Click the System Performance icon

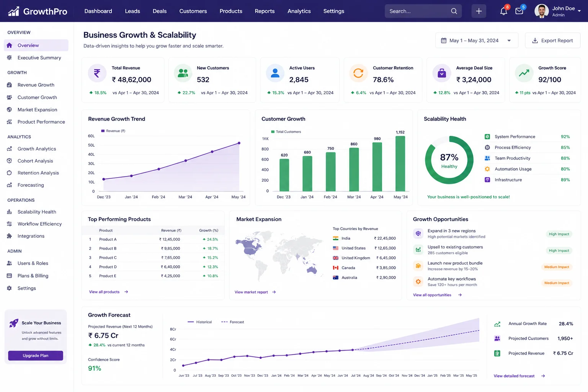point(487,137)
